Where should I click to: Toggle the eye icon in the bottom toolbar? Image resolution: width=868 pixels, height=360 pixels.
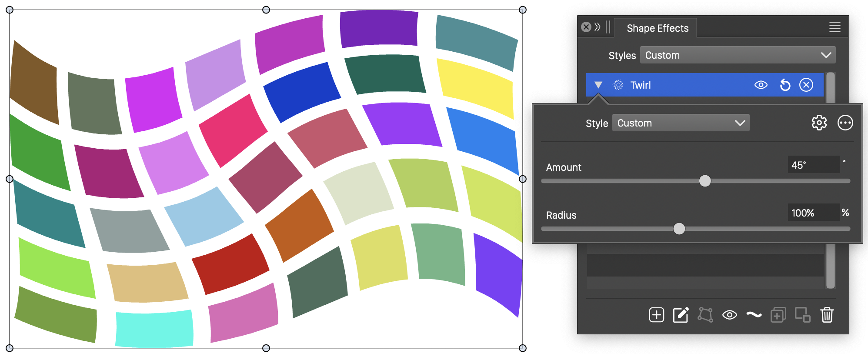[729, 315]
